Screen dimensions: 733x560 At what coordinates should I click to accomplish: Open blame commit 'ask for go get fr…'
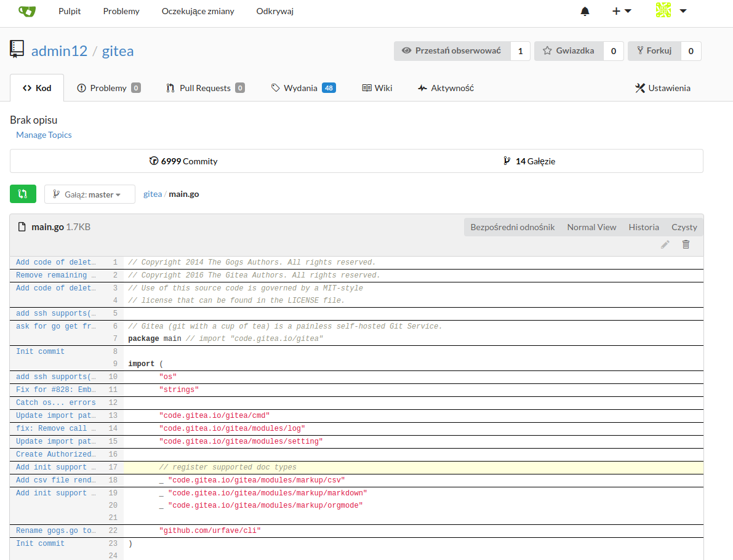click(55, 326)
